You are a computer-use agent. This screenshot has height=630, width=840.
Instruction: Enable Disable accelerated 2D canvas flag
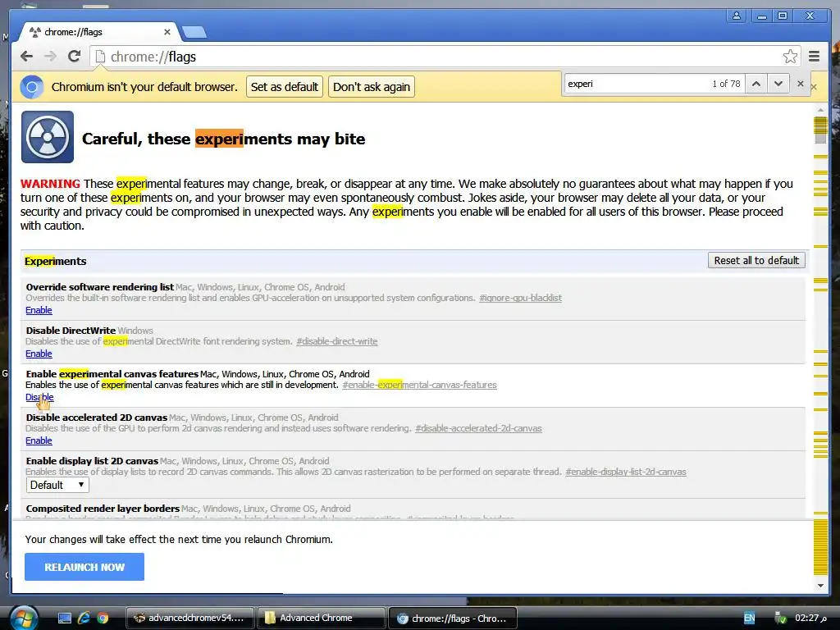39,441
